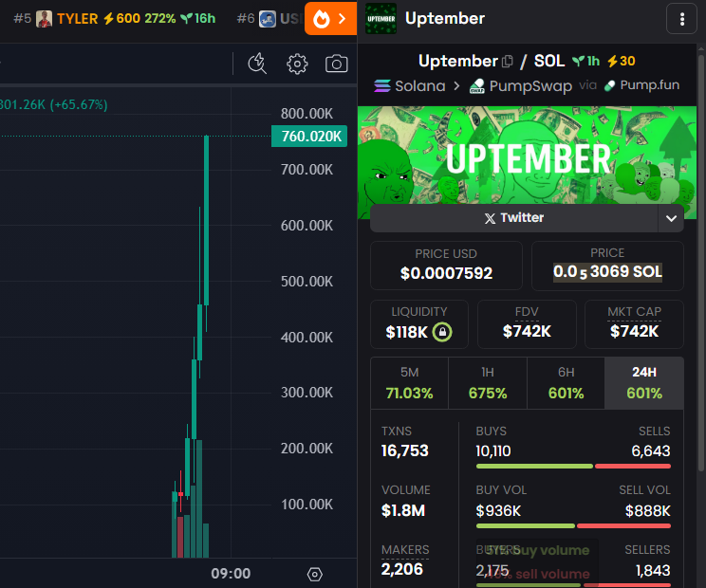Image resolution: width=706 pixels, height=588 pixels.
Task: Click the BUY VOL $936K value
Action: coord(498,510)
